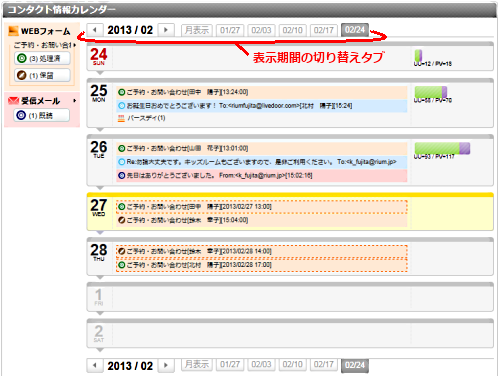Click the UU/PV bar for the 25th
This screenshot has width=500, height=376.
tap(431, 92)
